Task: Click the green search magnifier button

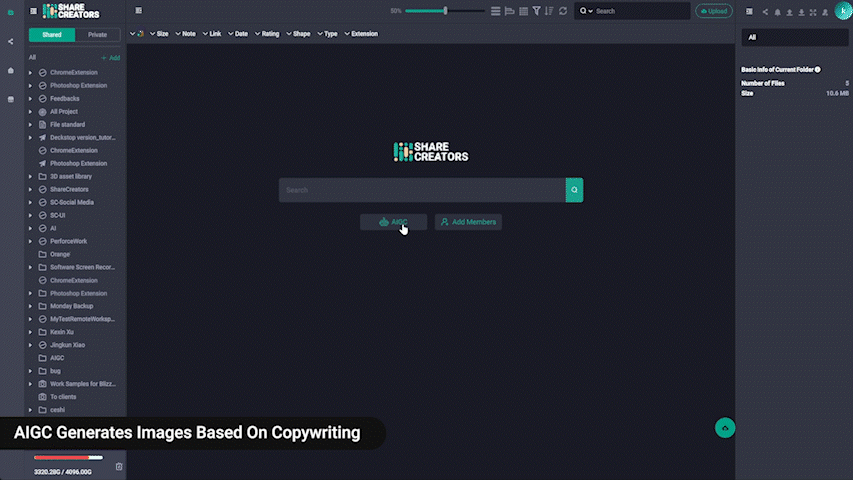Action: pyautogui.click(x=574, y=190)
